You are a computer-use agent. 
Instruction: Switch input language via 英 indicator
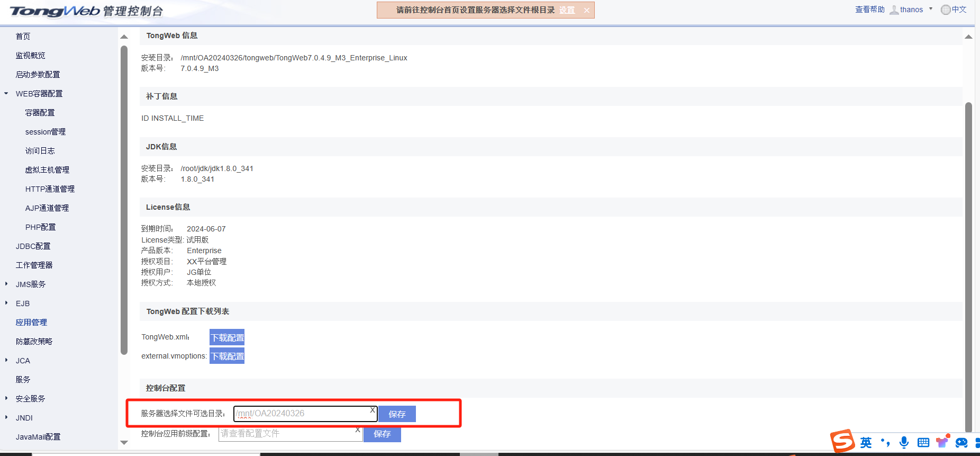(x=866, y=442)
